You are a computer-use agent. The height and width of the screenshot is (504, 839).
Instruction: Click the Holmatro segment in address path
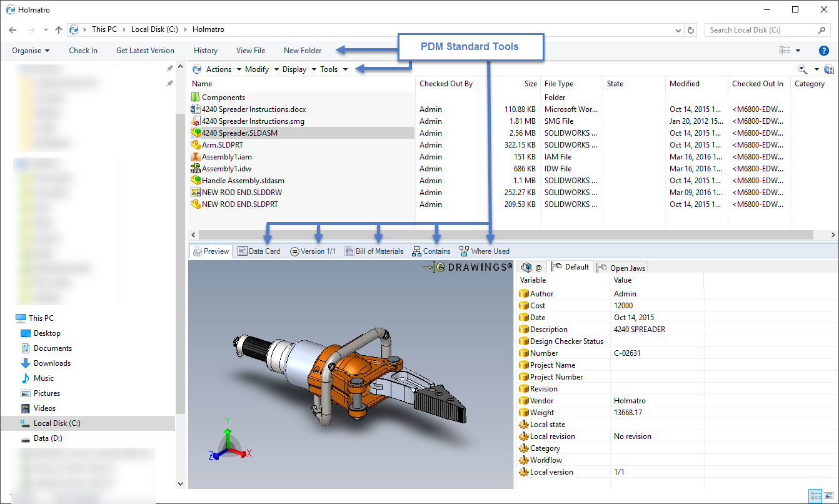[208, 29]
